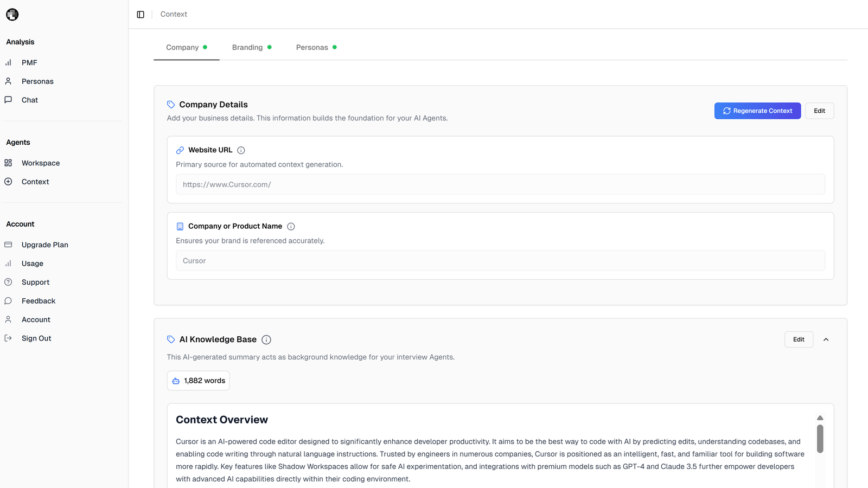This screenshot has height=488, width=868.
Task: Click the Support question mark icon
Action: pyautogui.click(x=8, y=282)
